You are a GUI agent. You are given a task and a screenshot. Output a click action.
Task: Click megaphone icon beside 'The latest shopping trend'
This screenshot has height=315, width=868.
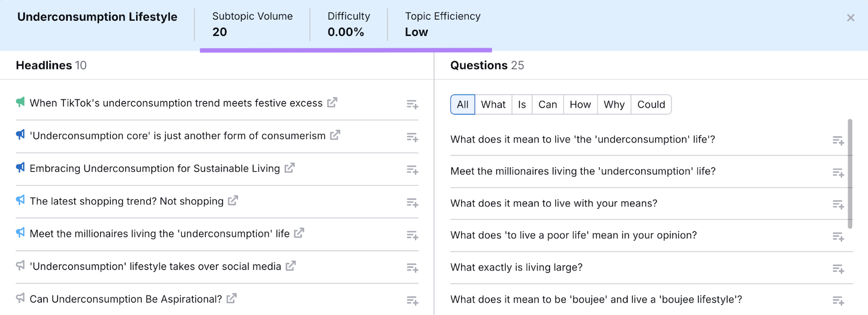click(21, 200)
